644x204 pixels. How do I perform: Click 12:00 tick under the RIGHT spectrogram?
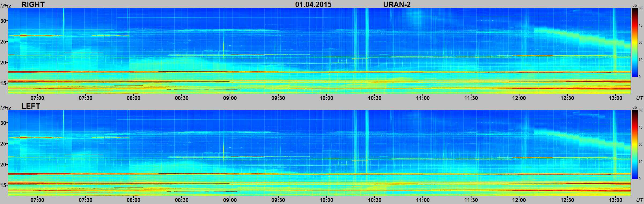click(519, 98)
